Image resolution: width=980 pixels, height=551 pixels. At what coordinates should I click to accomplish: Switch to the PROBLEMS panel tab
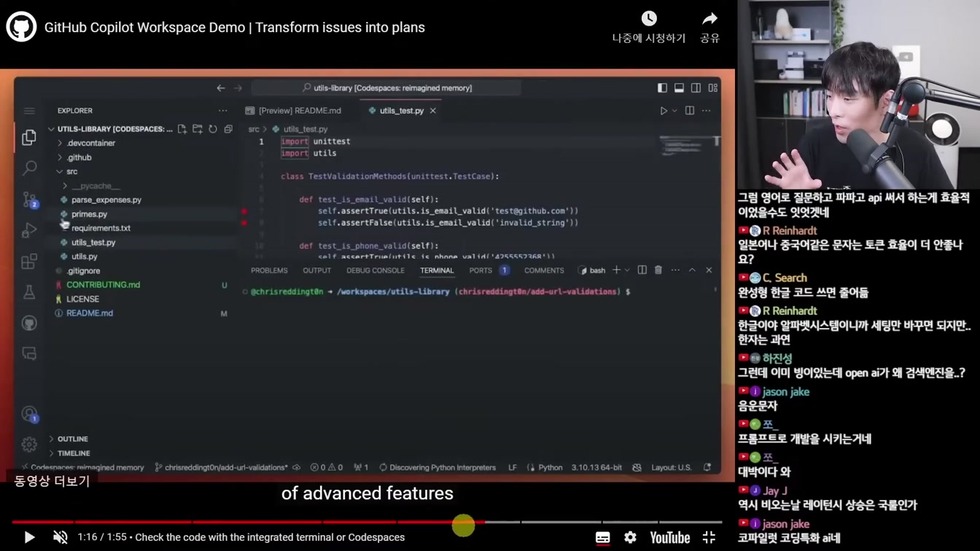click(269, 270)
